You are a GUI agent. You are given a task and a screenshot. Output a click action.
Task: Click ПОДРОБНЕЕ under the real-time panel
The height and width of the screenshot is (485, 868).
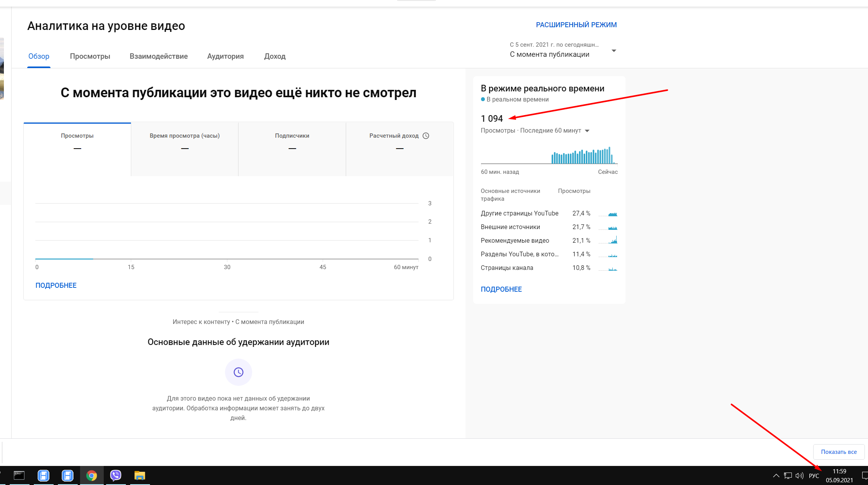[x=501, y=289]
